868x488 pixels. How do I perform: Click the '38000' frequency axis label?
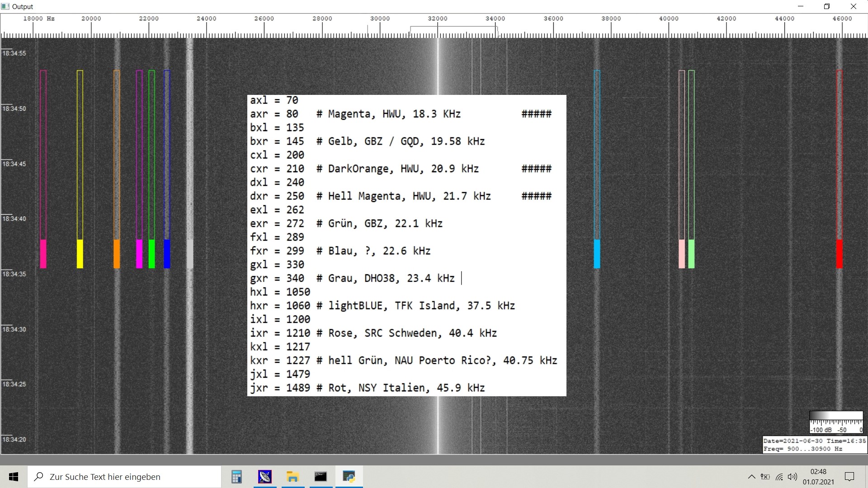pyautogui.click(x=611, y=19)
